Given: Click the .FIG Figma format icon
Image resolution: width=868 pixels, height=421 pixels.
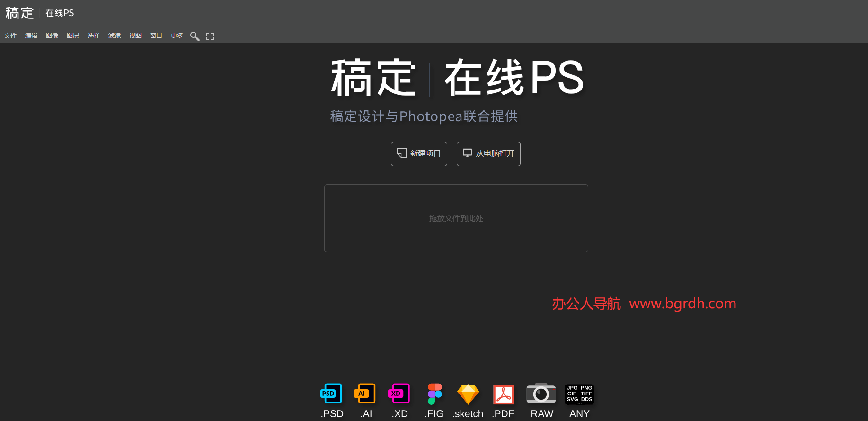Looking at the screenshot, I should click(434, 394).
